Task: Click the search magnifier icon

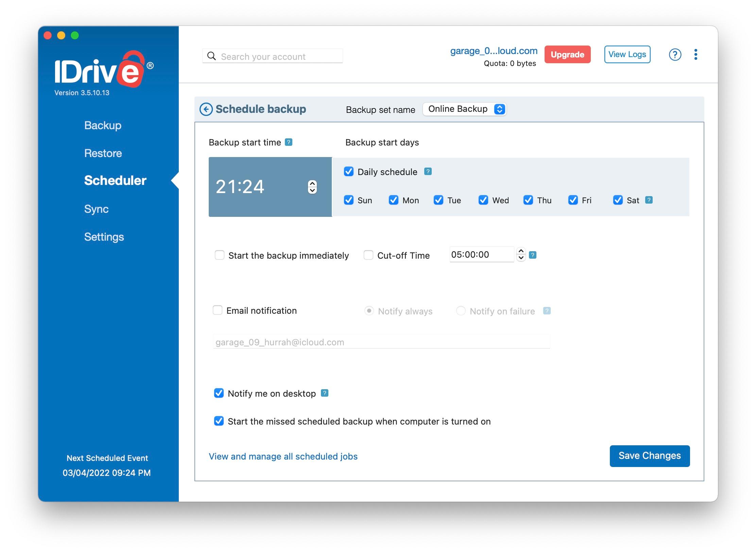Action: [211, 56]
